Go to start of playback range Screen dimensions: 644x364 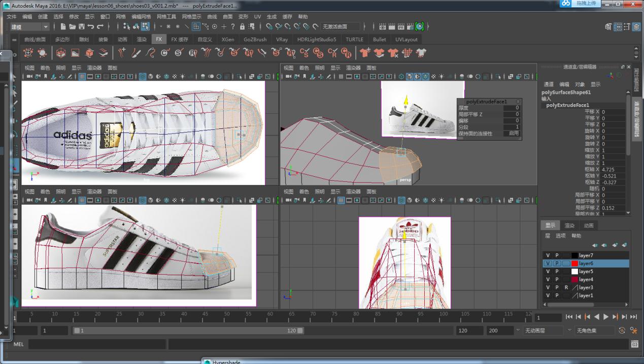click(569, 317)
